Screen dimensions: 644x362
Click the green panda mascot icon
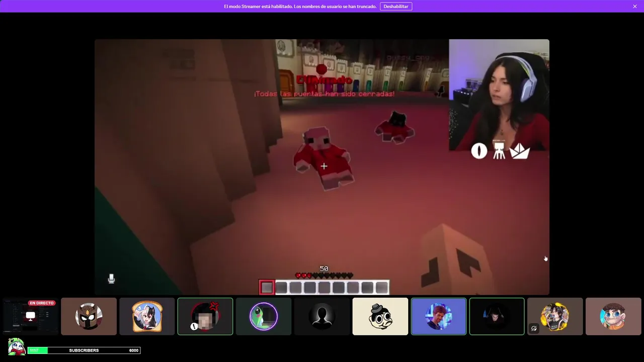17,347
